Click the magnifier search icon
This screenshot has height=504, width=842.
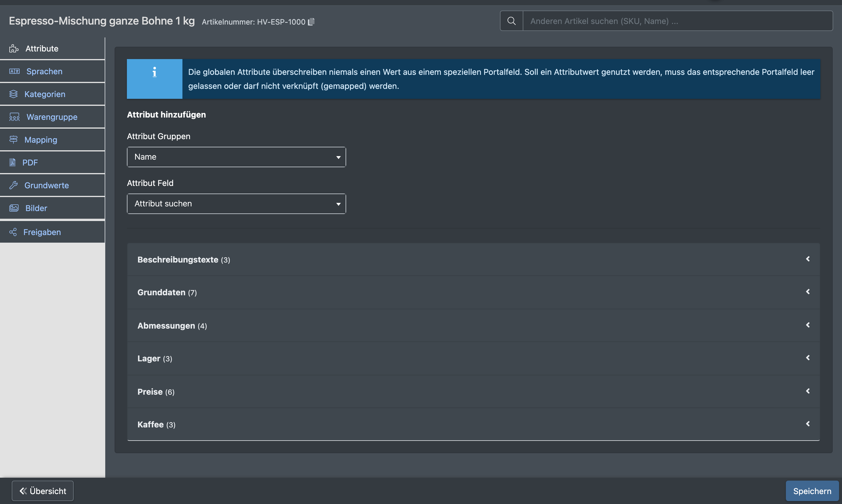[511, 21]
